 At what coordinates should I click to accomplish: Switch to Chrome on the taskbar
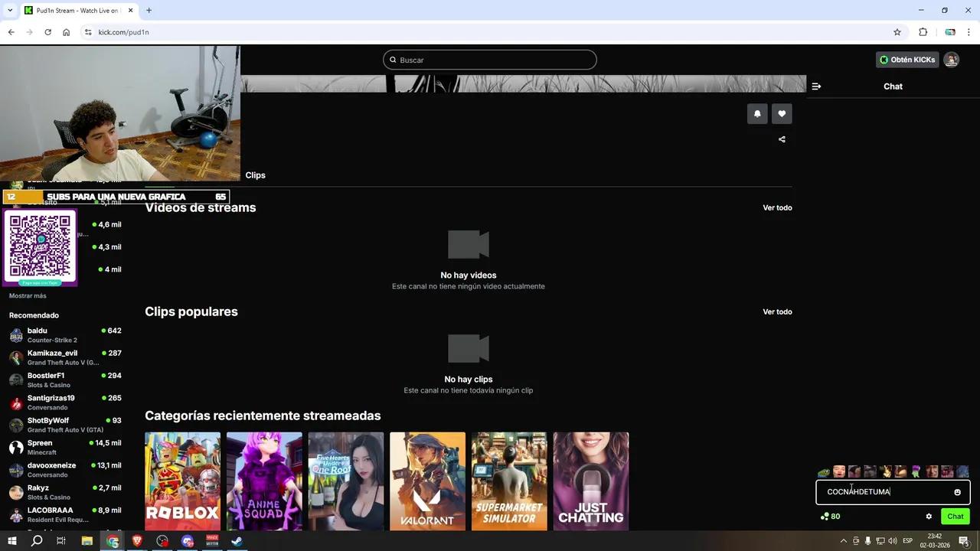point(113,541)
